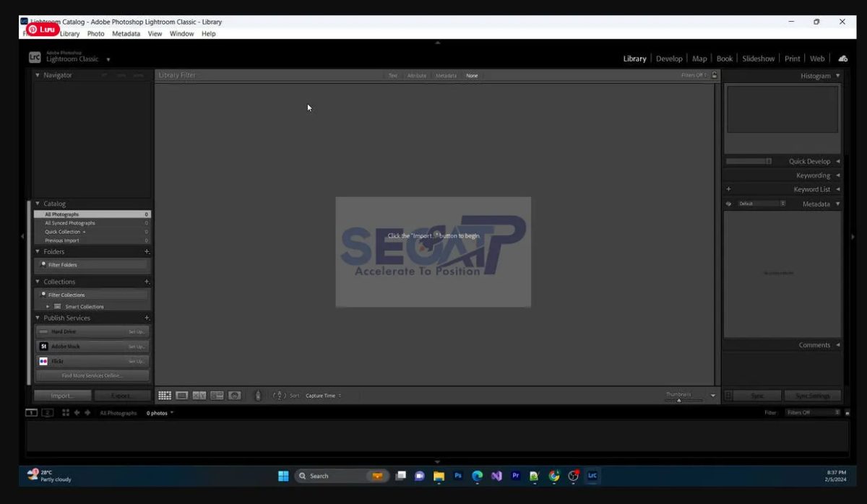The image size is (867, 504).
Task: Expand the Quick Develop panel
Action: (838, 162)
